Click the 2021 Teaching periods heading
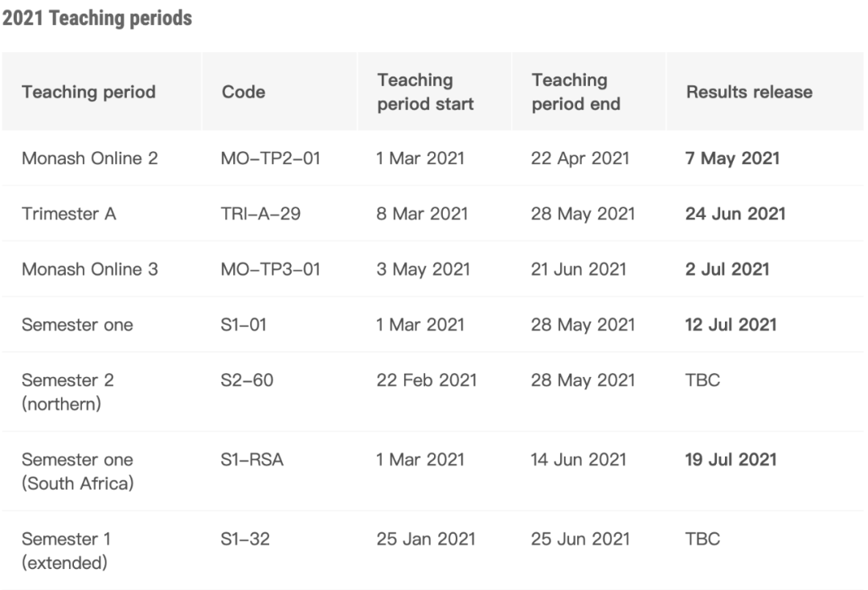 pos(97,18)
